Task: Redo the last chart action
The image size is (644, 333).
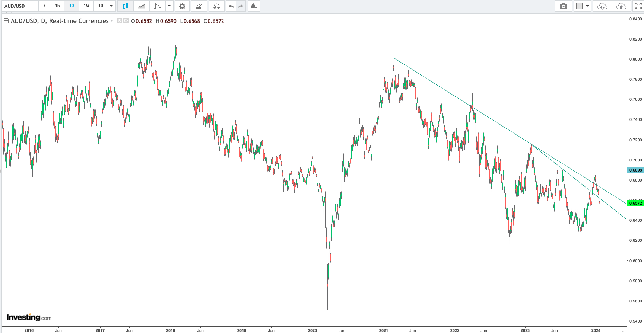Action: tap(241, 6)
